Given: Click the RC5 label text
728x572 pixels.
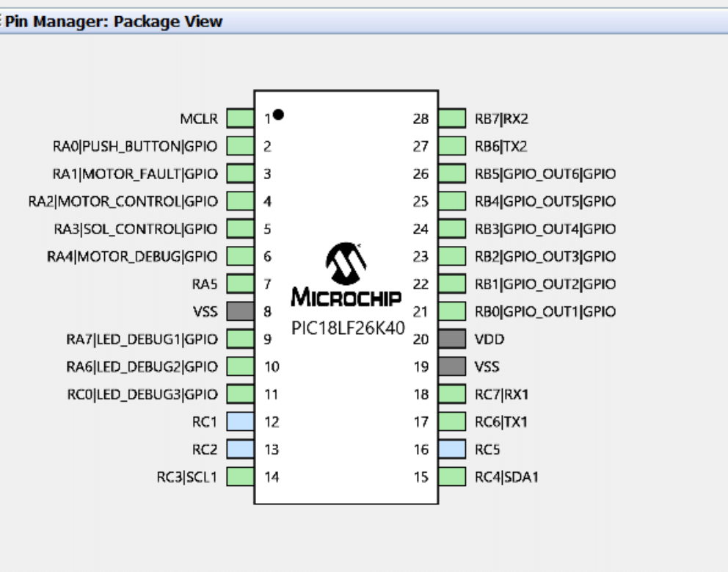Looking at the screenshot, I should [487, 449].
